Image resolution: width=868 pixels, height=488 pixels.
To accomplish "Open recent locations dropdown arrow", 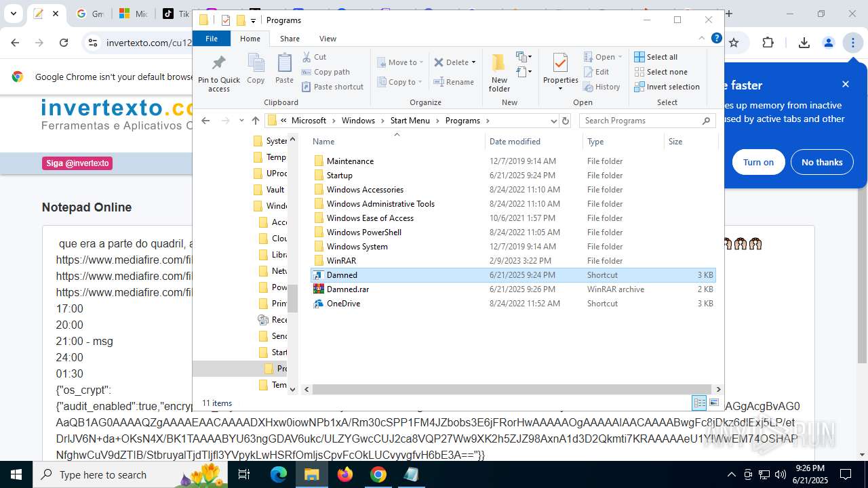I will click(x=241, y=121).
